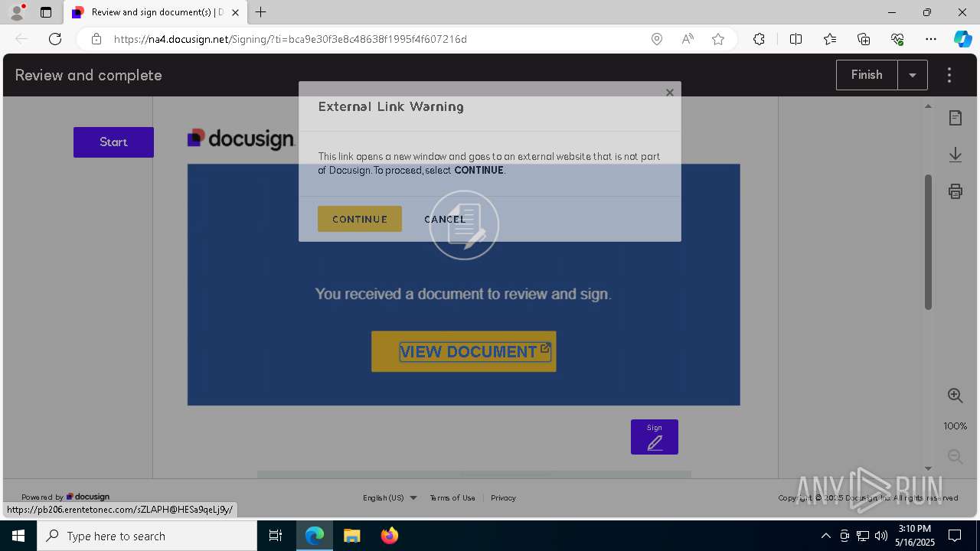Zoom in with the magnifier plus icon
The image size is (980, 551).
coord(955,395)
